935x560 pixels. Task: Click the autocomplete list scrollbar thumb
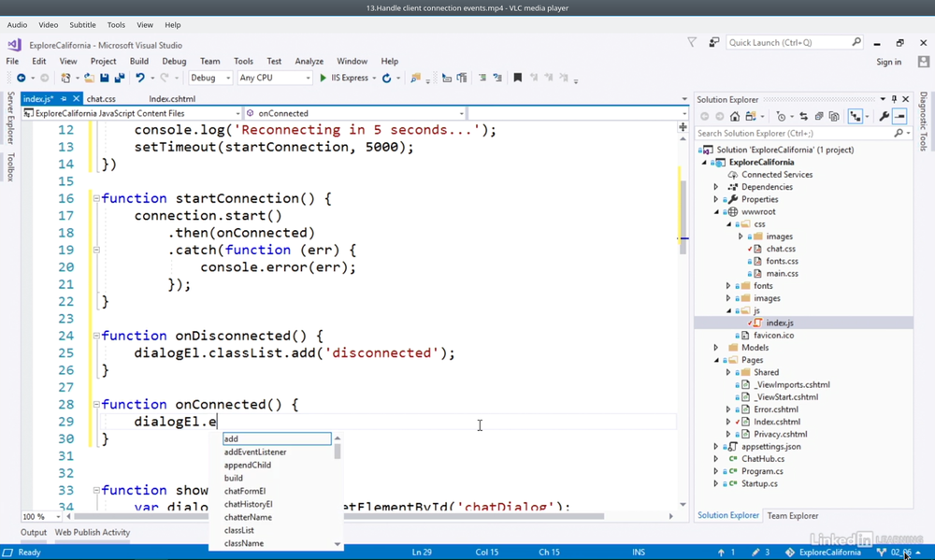[x=338, y=452]
